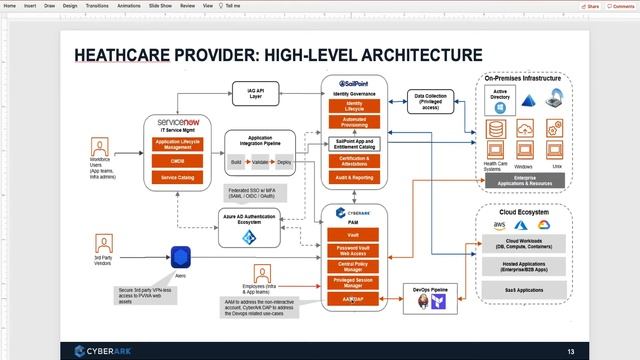Click the Jenkins icon in DevOps Pipeline
640x360 pixels.
pyautogui.click(x=423, y=302)
